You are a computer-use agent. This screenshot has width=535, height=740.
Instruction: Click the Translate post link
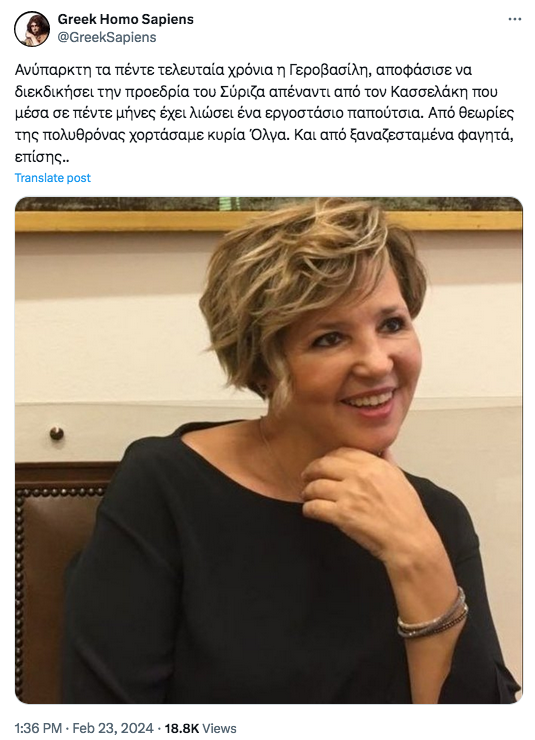52,178
